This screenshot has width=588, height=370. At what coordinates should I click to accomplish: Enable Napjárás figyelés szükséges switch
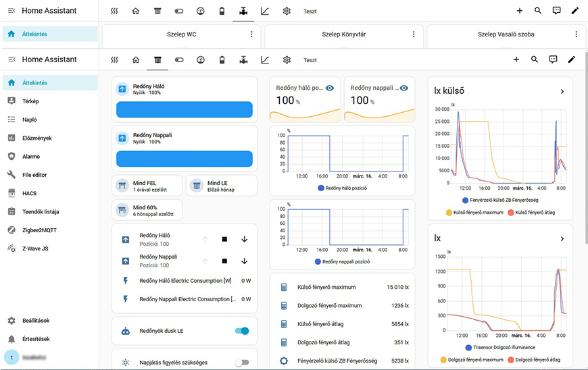[x=241, y=363]
